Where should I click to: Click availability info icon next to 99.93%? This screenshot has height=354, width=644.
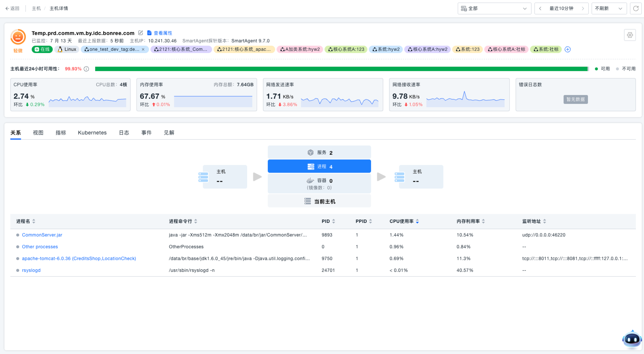point(86,69)
